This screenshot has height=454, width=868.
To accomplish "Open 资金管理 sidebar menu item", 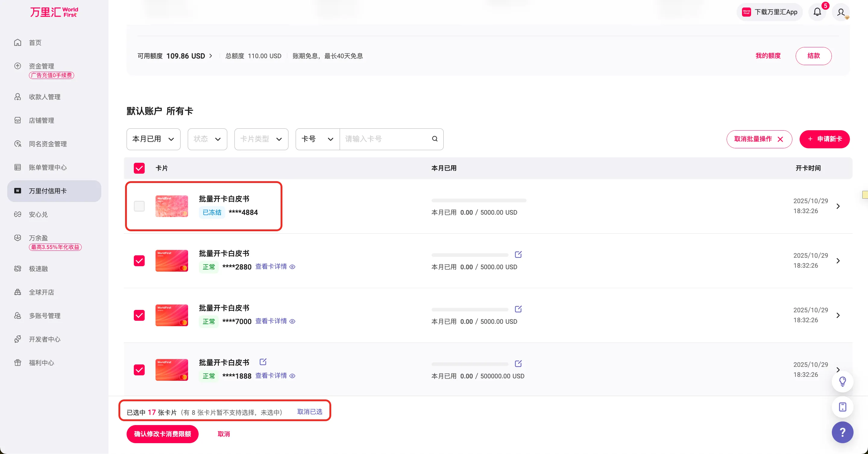I will tap(41, 66).
